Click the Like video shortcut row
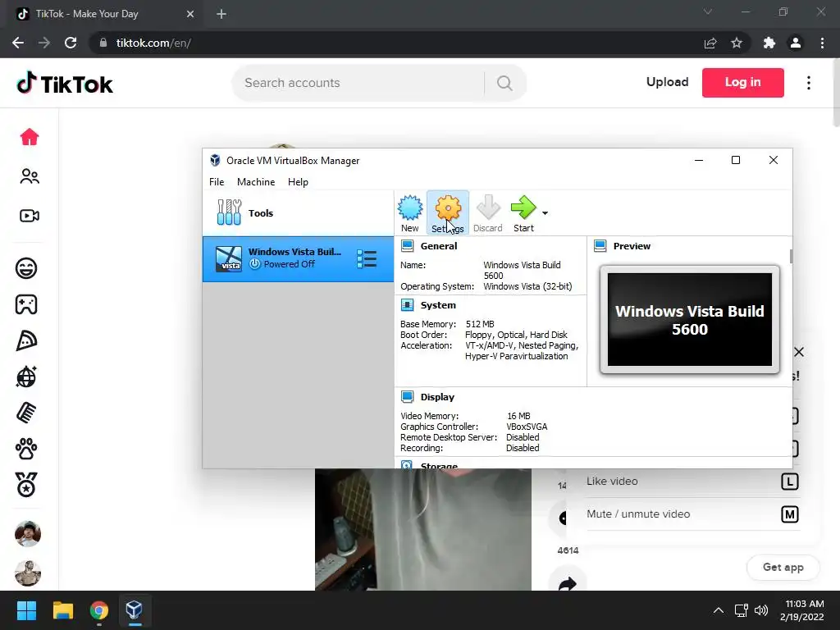The height and width of the screenshot is (630, 840). coord(692,482)
